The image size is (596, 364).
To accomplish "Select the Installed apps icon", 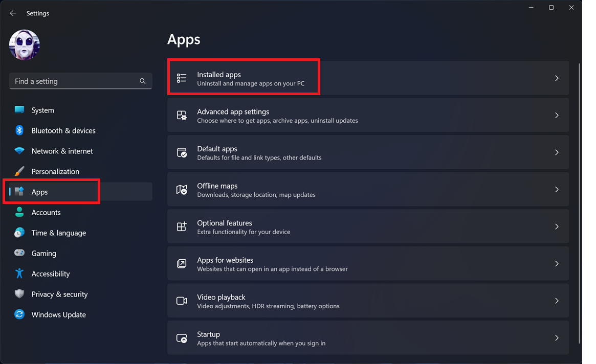I will coord(182,78).
